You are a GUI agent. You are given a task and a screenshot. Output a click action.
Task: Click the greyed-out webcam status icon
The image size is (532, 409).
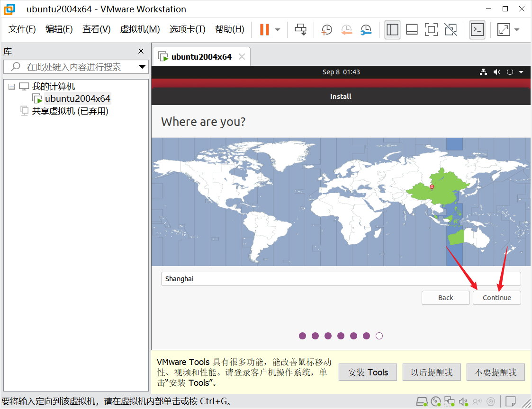tap(491, 402)
